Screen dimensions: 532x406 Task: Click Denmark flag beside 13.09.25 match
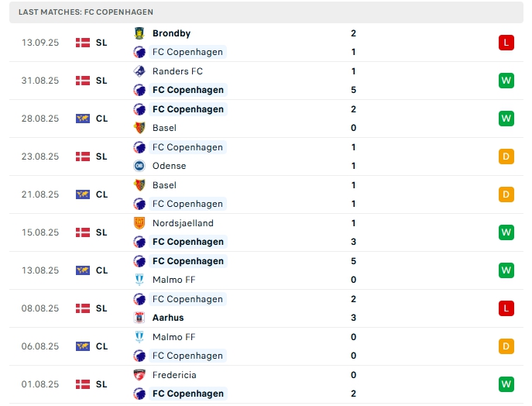[83, 43]
